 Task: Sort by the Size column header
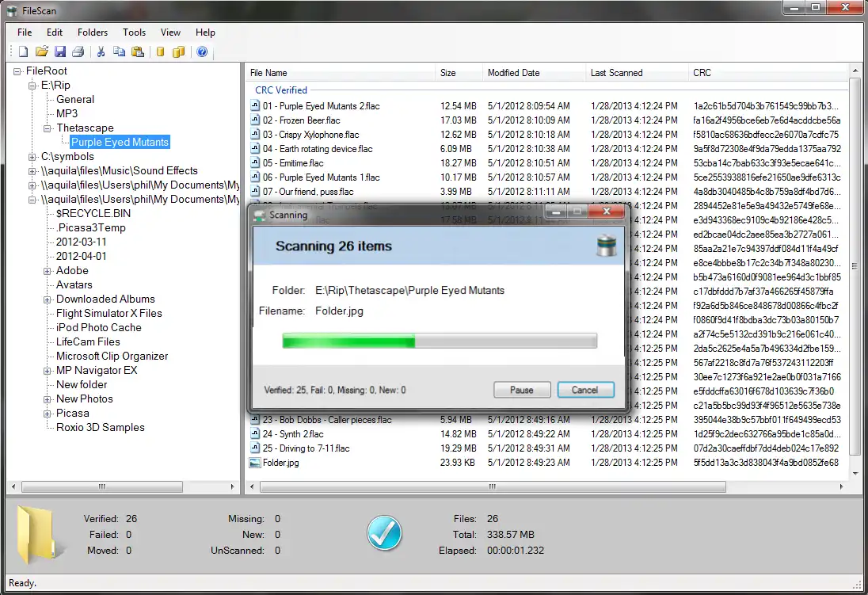click(459, 73)
